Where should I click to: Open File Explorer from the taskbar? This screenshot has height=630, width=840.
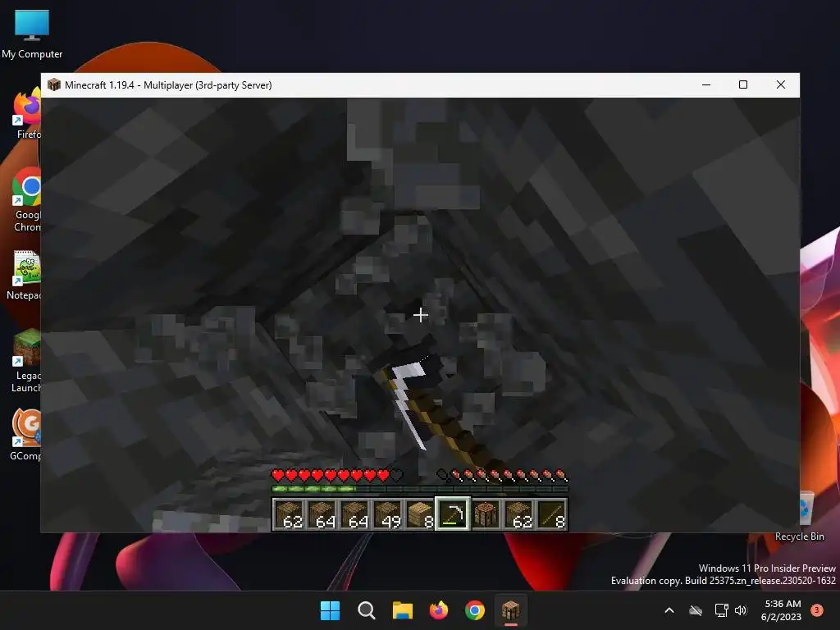click(402, 610)
